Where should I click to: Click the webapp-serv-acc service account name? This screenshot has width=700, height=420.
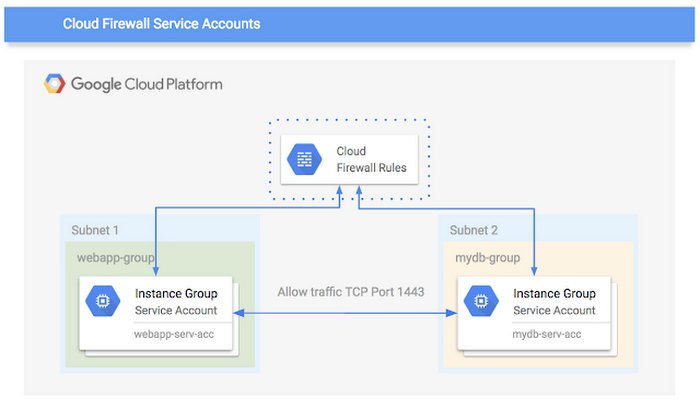(174, 334)
